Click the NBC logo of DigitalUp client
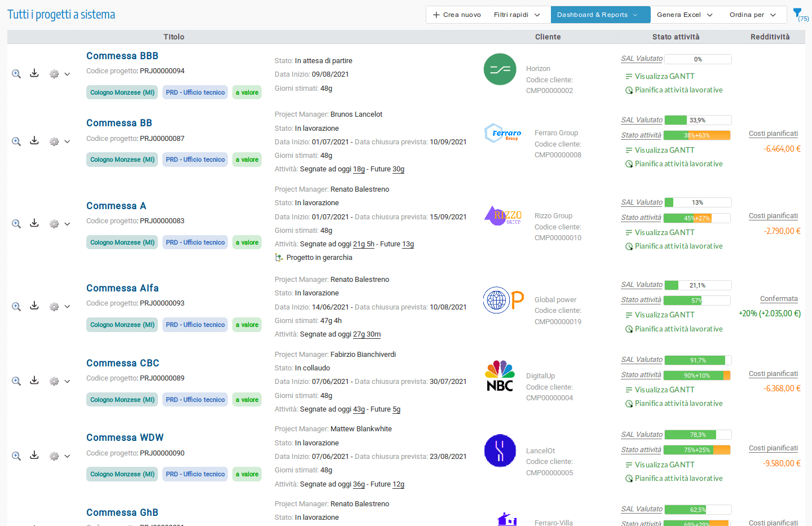812x526 pixels. (x=500, y=376)
